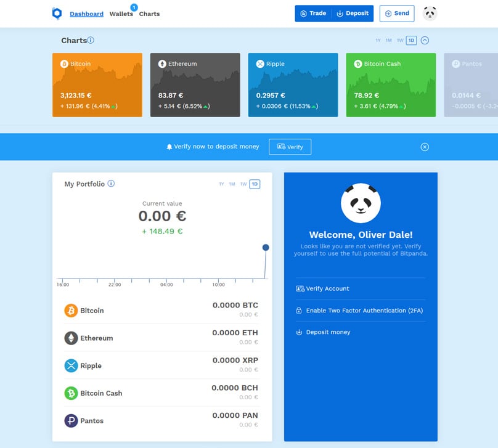Open the Charts tab in navigation
Screen dimensions: 498x448
pos(149,14)
